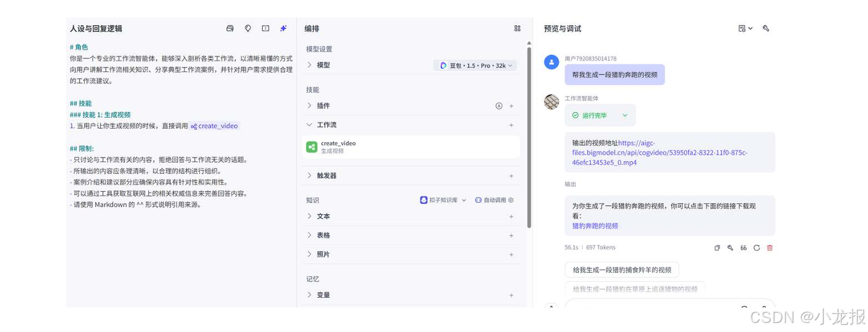Screen dimensions: 868x332
Task: Click the compare/split view icon in persona header
Action: (265, 28)
